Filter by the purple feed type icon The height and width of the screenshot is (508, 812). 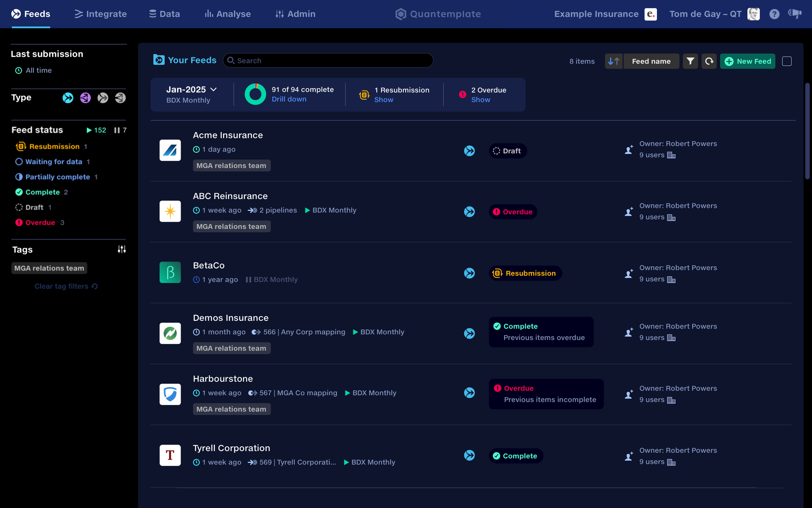point(85,98)
